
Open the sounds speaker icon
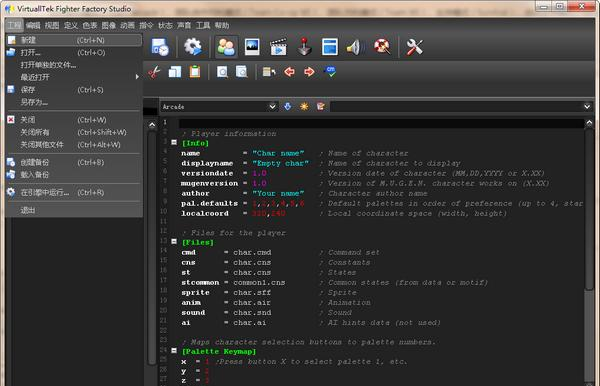tap(355, 47)
